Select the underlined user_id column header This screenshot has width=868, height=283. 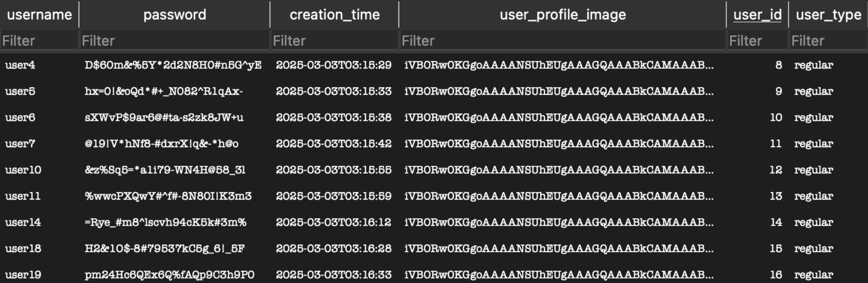757,15
